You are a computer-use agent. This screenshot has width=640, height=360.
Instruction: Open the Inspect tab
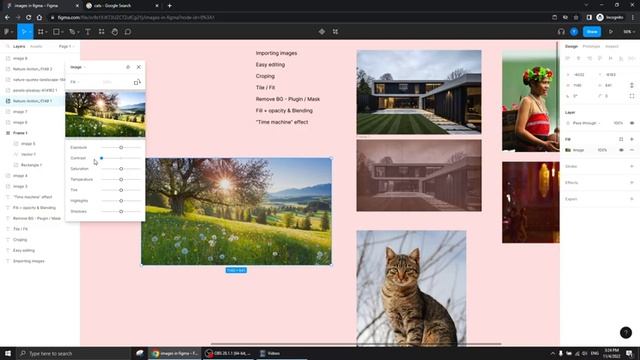point(611,47)
